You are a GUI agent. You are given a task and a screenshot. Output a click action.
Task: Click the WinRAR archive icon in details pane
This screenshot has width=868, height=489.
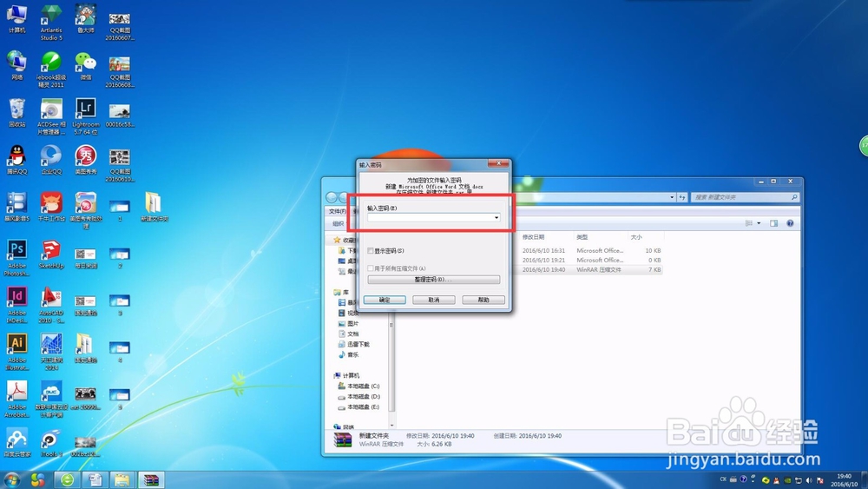click(343, 439)
